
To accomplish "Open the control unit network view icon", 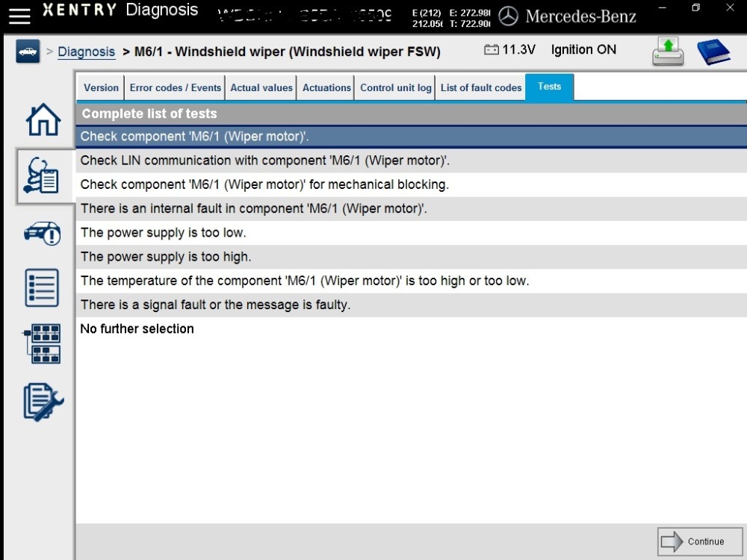I will click(42, 343).
